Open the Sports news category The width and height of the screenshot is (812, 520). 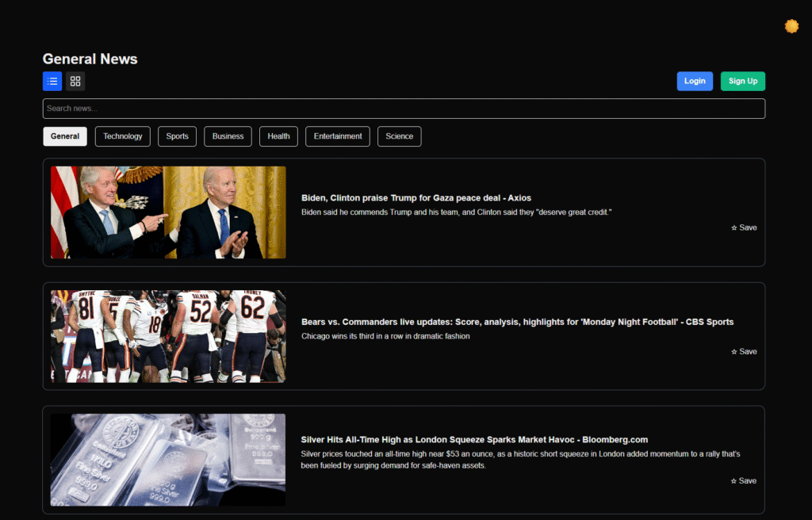177,136
